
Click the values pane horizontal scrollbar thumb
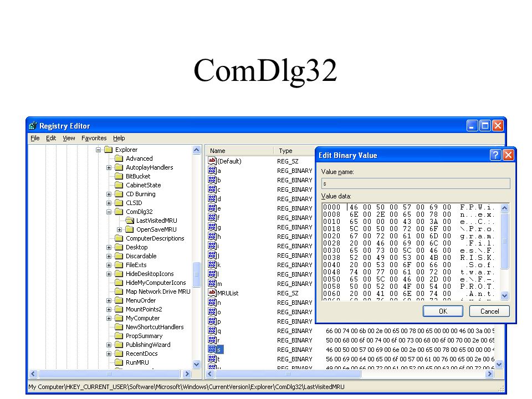[x=288, y=374]
